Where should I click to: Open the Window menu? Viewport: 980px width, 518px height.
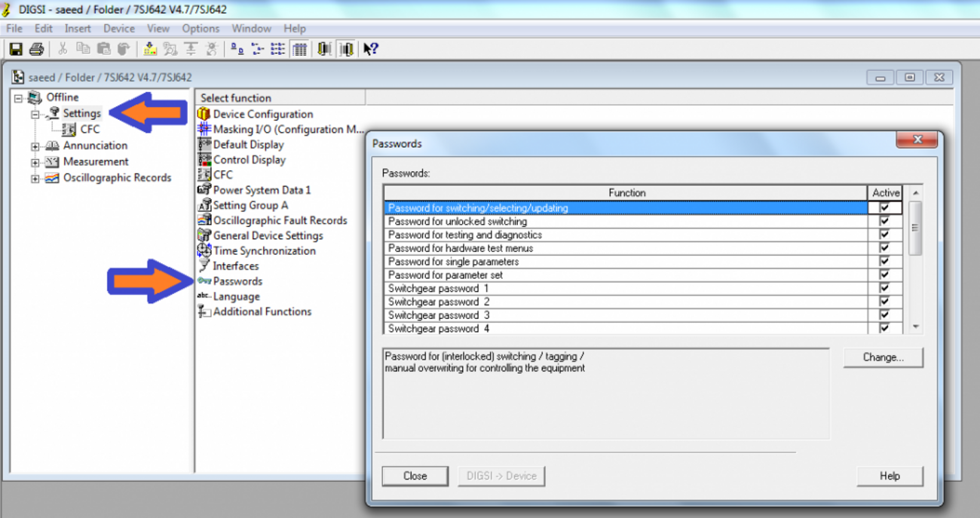[251, 29]
